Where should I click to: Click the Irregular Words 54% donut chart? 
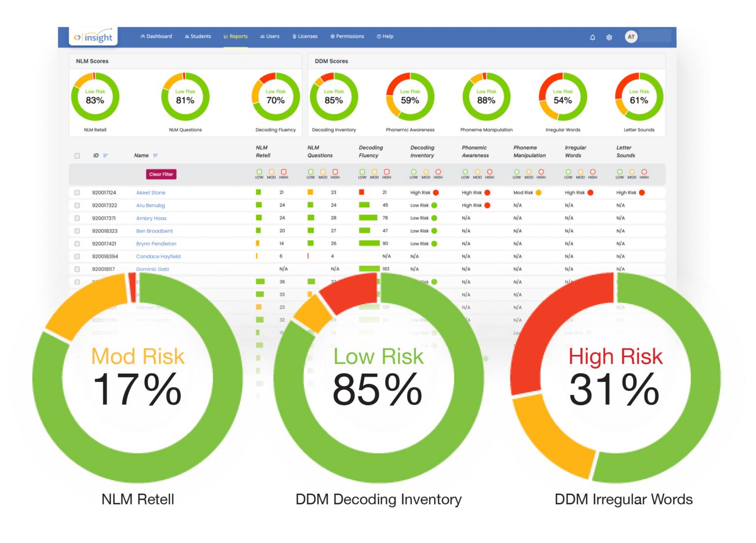[x=563, y=97]
